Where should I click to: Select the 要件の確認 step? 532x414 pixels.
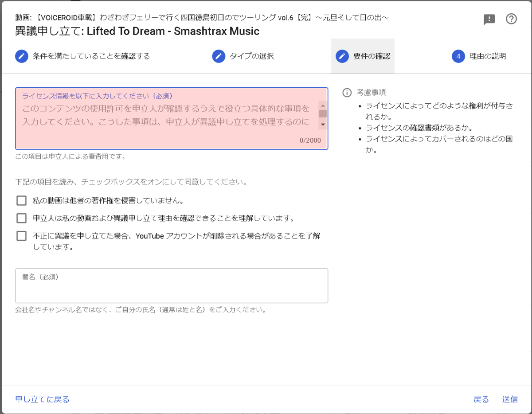tap(363, 56)
